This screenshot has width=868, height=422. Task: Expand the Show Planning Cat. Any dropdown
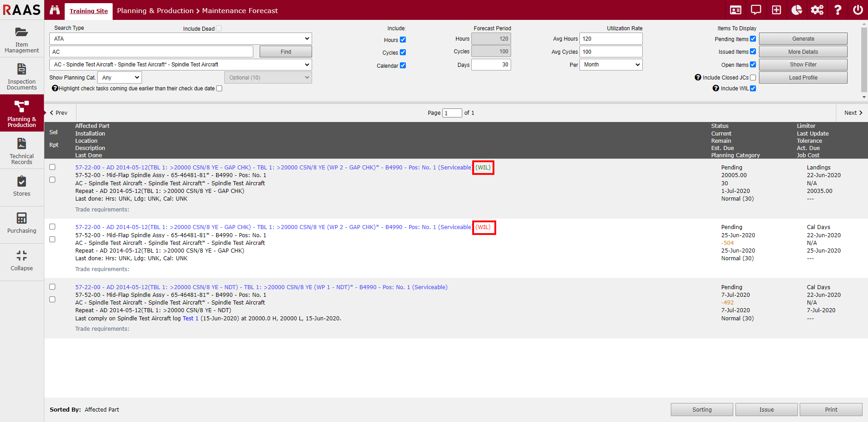click(120, 78)
